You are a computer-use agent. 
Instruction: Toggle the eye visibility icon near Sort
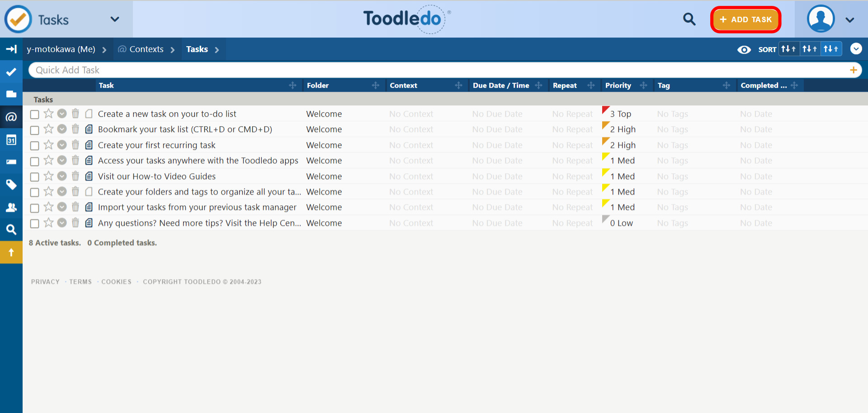pos(744,49)
